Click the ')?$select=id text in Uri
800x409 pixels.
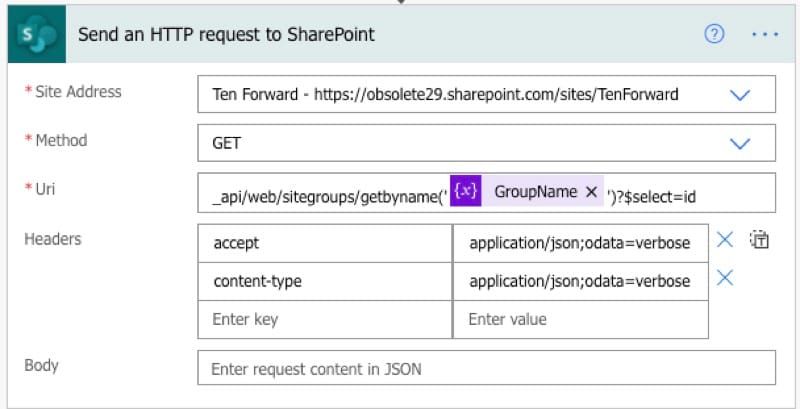(x=652, y=197)
